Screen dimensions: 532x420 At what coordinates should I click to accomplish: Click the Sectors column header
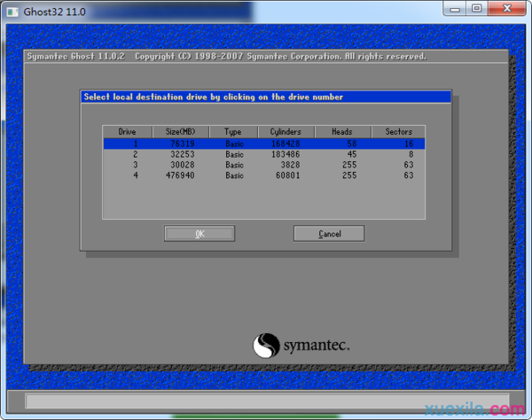[398, 132]
